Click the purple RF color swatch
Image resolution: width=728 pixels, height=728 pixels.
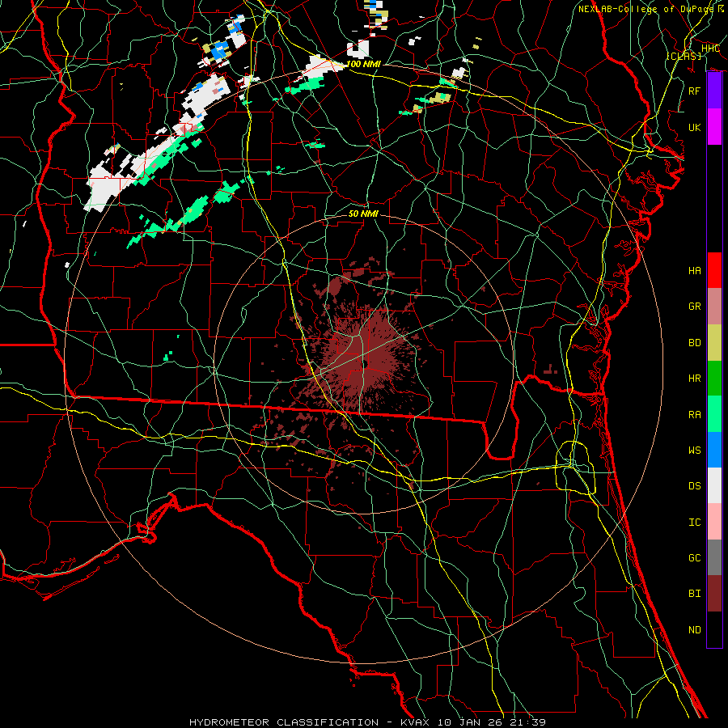tap(714, 91)
